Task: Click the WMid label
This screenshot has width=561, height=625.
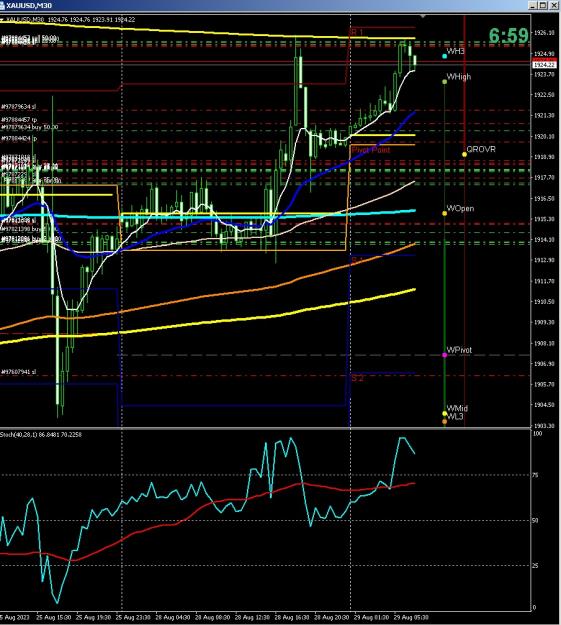Action: click(457, 408)
